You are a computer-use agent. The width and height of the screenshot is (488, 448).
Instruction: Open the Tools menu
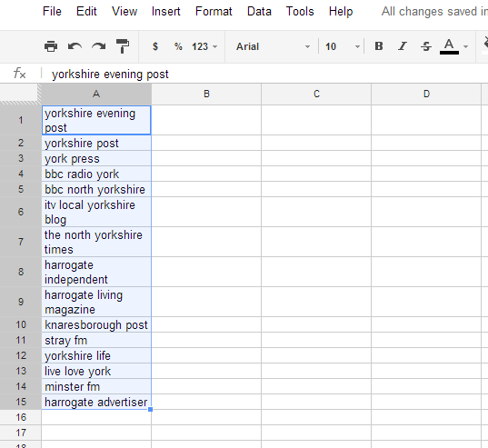(300, 12)
